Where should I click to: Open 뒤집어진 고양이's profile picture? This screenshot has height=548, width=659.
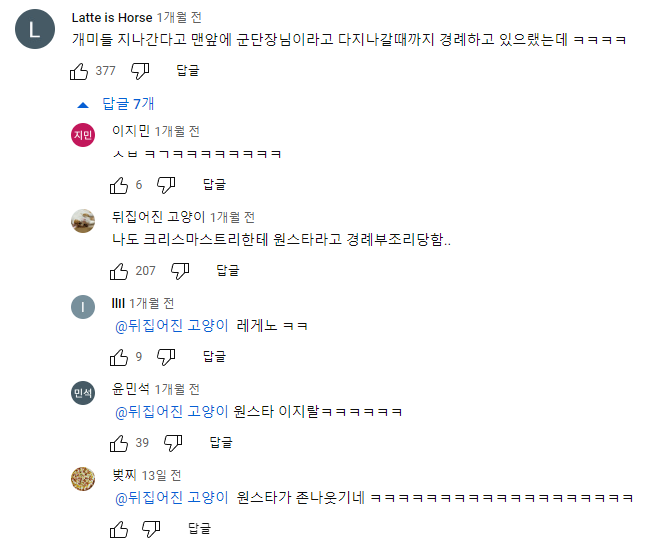point(83,222)
